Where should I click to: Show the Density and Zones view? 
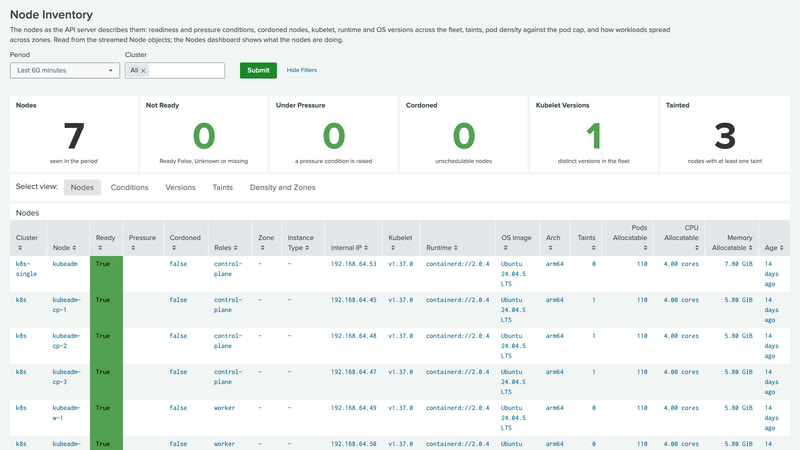[x=282, y=187]
